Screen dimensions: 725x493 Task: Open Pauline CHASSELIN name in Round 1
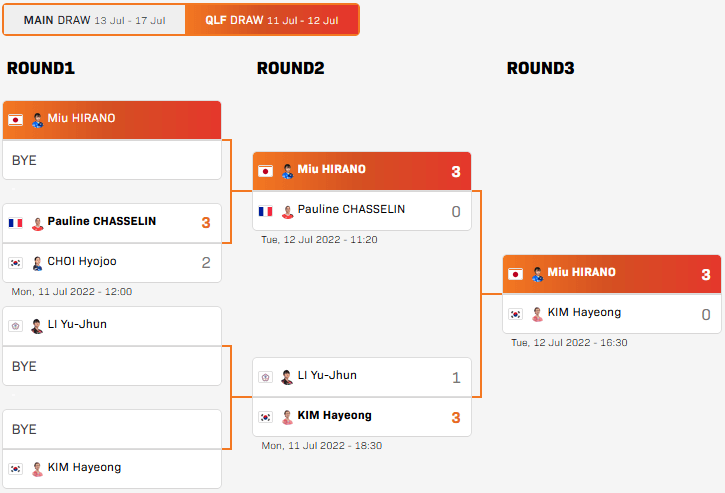click(x=102, y=221)
